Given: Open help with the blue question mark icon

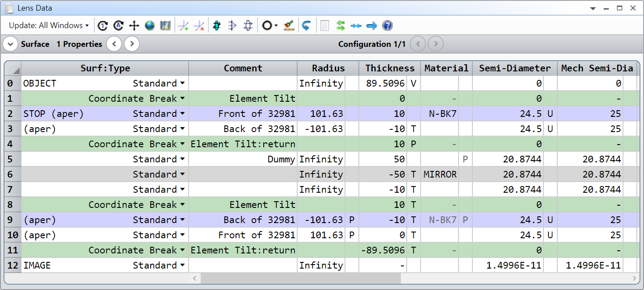Looking at the screenshot, I should tap(388, 26).
